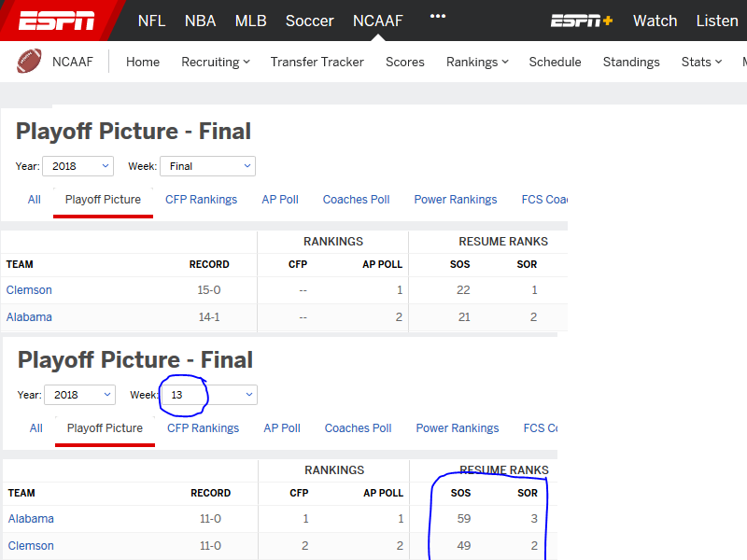This screenshot has width=747, height=560.
Task: Open AP Poll tab in lower panel
Action: pyautogui.click(x=282, y=428)
